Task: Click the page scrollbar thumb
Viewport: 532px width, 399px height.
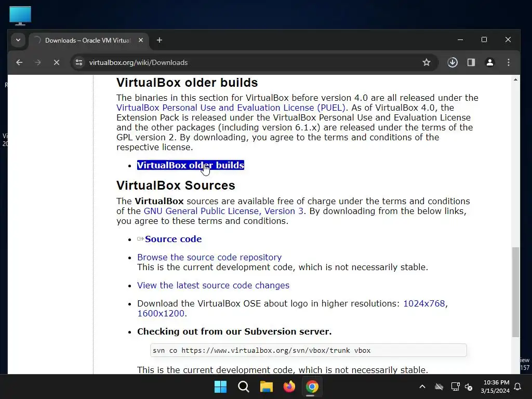Action: tap(516, 292)
